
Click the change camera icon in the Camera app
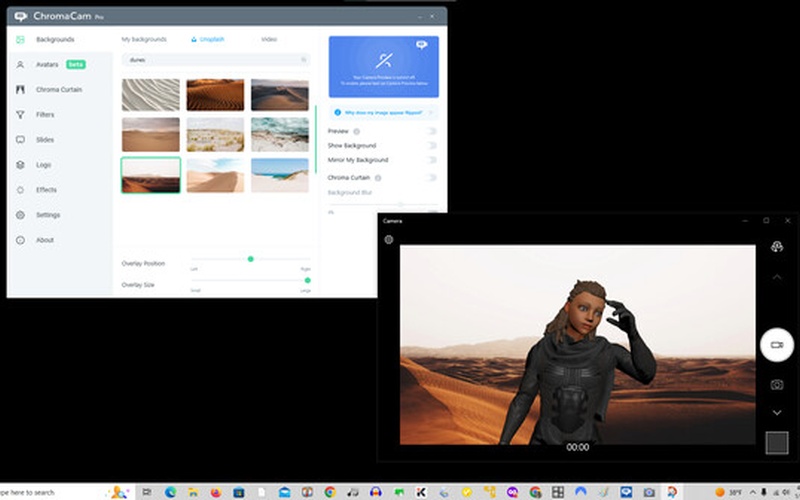777,247
